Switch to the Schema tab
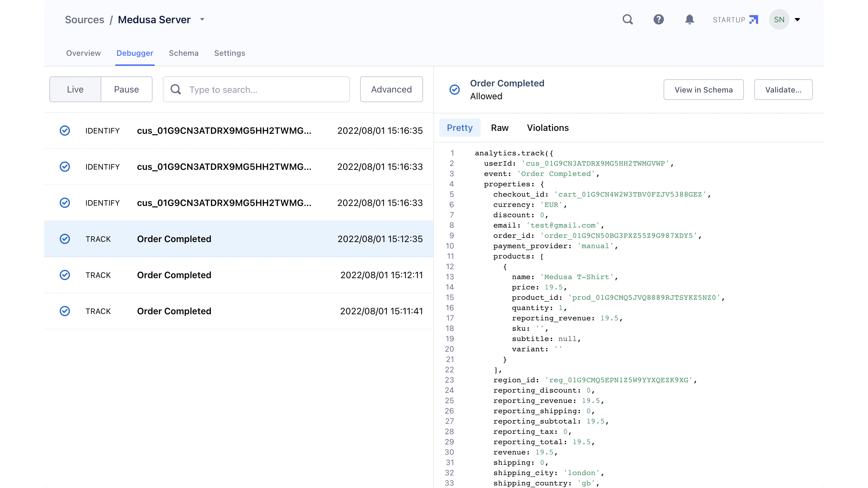Viewport: 868px width, 488px height. [183, 53]
